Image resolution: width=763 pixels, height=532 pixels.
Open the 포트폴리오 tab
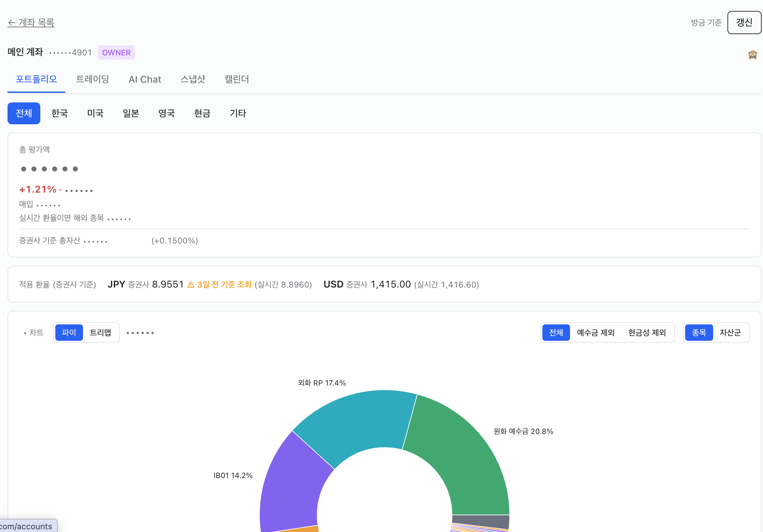[36, 79]
